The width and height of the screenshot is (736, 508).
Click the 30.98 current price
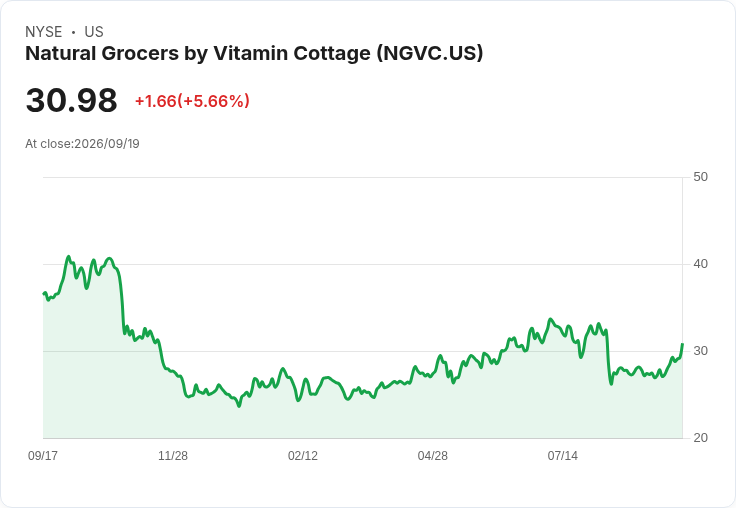pyautogui.click(x=71, y=100)
